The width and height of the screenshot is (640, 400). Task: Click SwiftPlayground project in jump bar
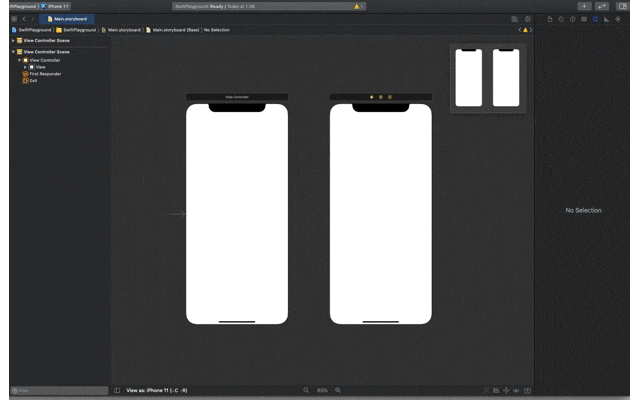point(31,30)
